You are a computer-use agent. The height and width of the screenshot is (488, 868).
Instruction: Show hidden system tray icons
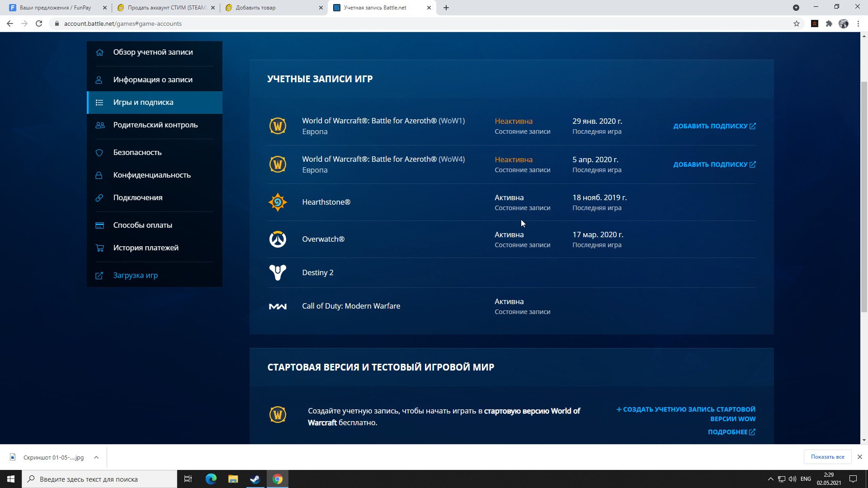click(770, 479)
